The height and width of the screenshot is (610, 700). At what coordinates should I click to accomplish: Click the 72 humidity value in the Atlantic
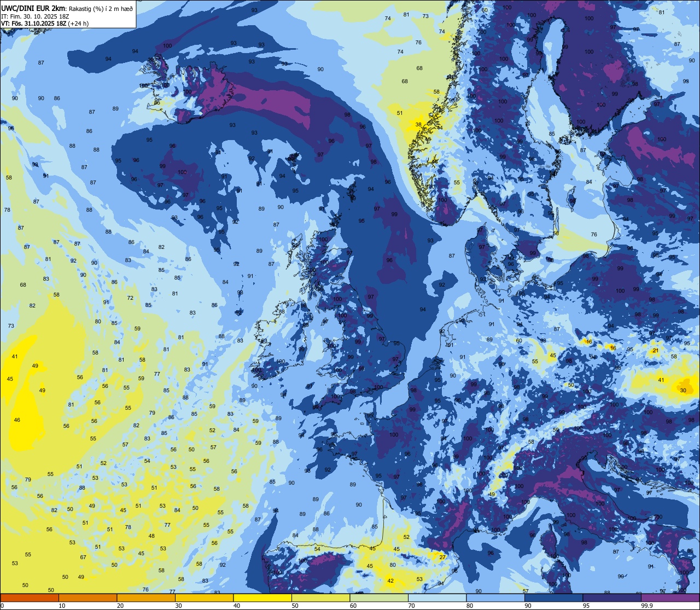(130, 298)
